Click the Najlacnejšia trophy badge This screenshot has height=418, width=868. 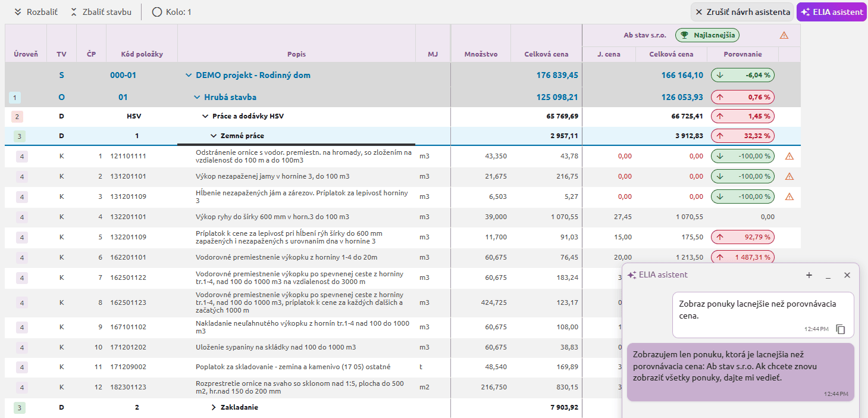(707, 35)
